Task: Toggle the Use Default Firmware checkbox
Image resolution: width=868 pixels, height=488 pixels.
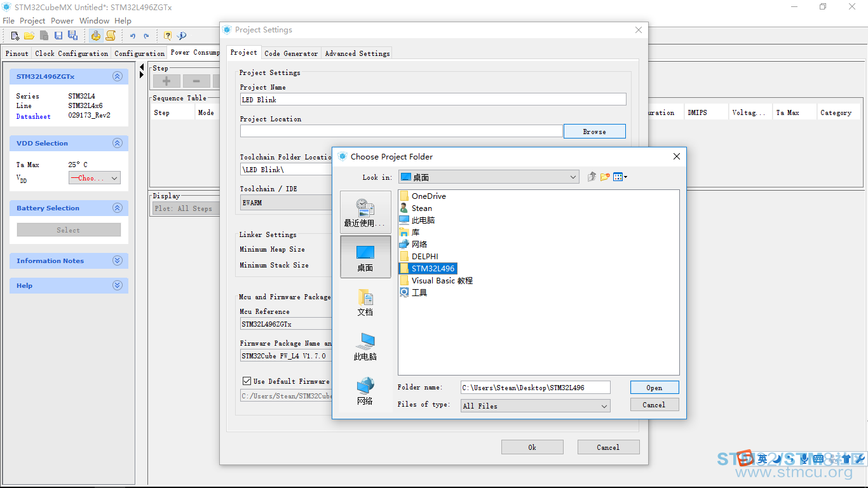Action: [247, 381]
